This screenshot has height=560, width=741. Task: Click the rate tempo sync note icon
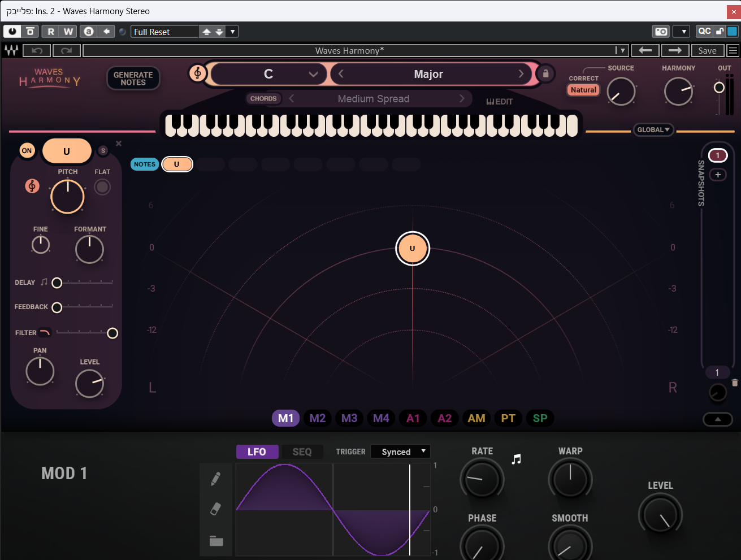[516, 459]
